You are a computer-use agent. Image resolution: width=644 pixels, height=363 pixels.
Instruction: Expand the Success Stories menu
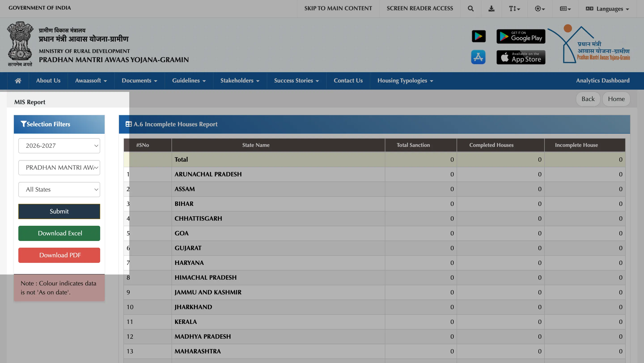[297, 81]
